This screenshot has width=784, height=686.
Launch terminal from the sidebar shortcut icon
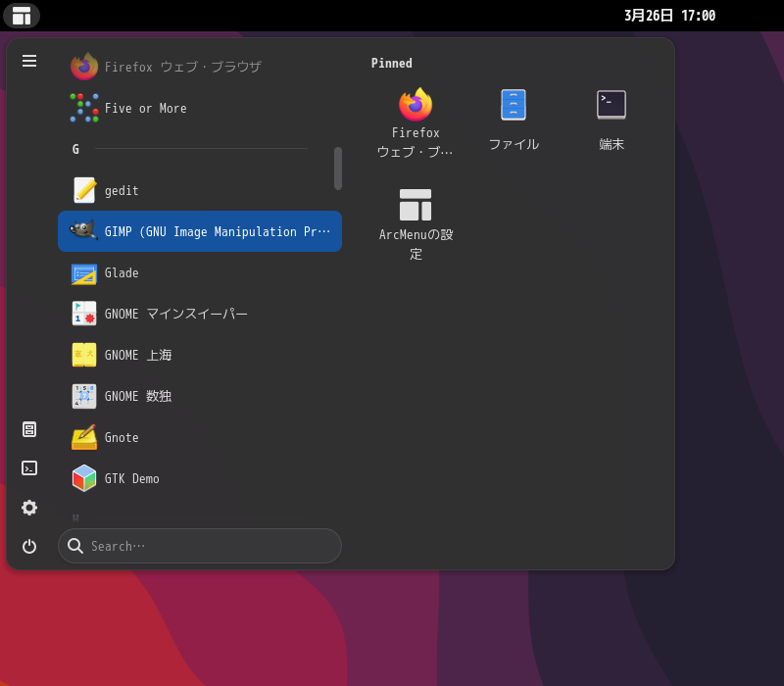click(29, 468)
